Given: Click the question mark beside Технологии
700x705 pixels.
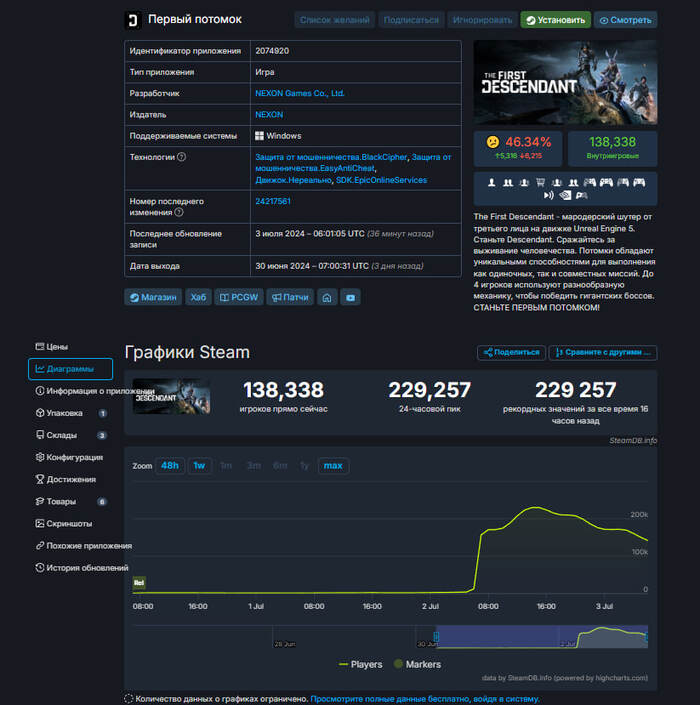Looking at the screenshot, I should click(x=181, y=157).
